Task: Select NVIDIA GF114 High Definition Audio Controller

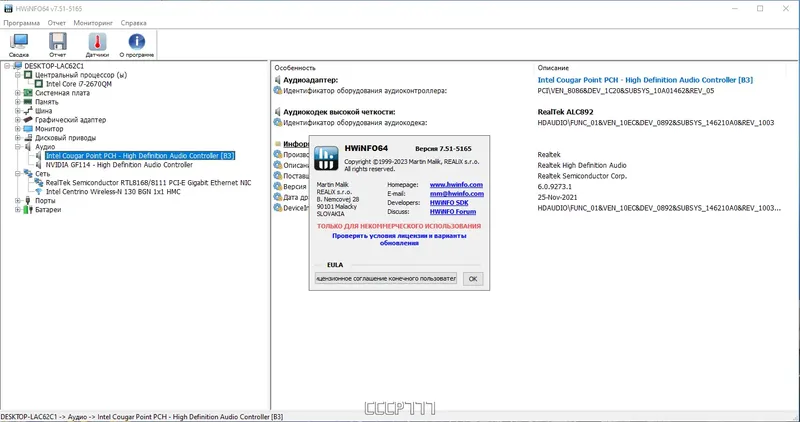Action: coord(119,165)
